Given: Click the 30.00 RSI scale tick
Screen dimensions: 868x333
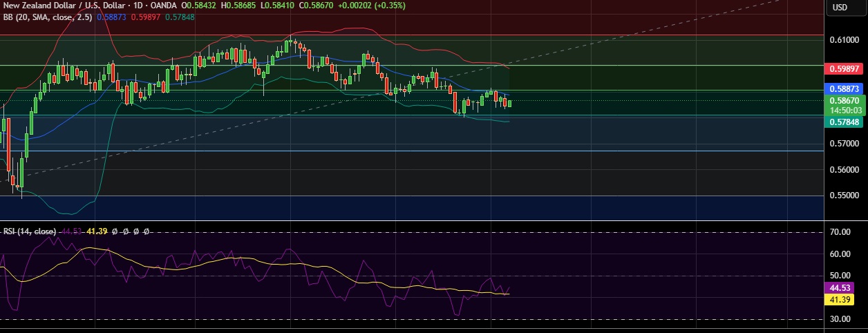Looking at the screenshot, I should click(840, 319).
